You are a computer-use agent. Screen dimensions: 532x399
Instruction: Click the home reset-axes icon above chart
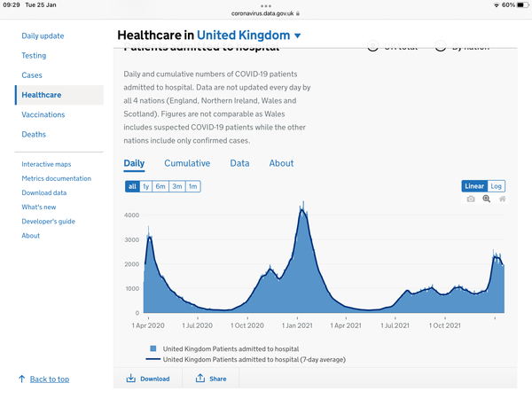(502, 199)
